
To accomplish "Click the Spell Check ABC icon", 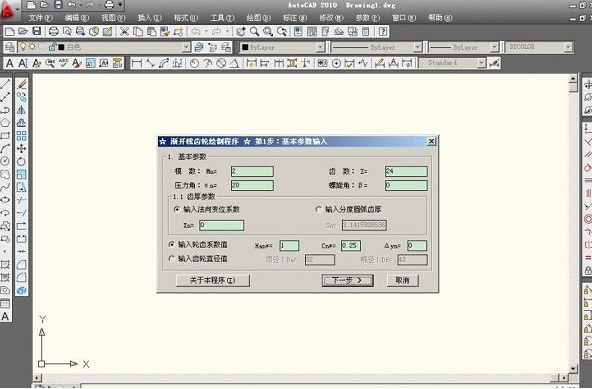I will [x=63, y=63].
